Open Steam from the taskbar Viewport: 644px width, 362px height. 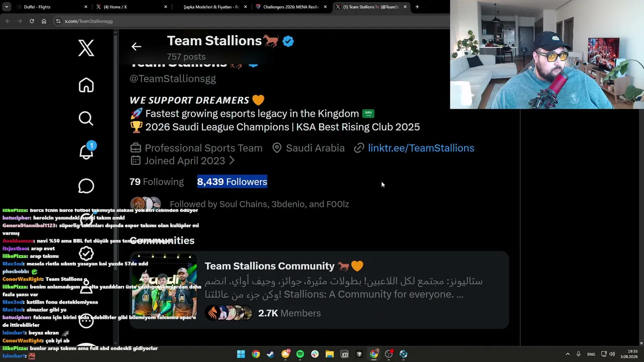coord(271,354)
